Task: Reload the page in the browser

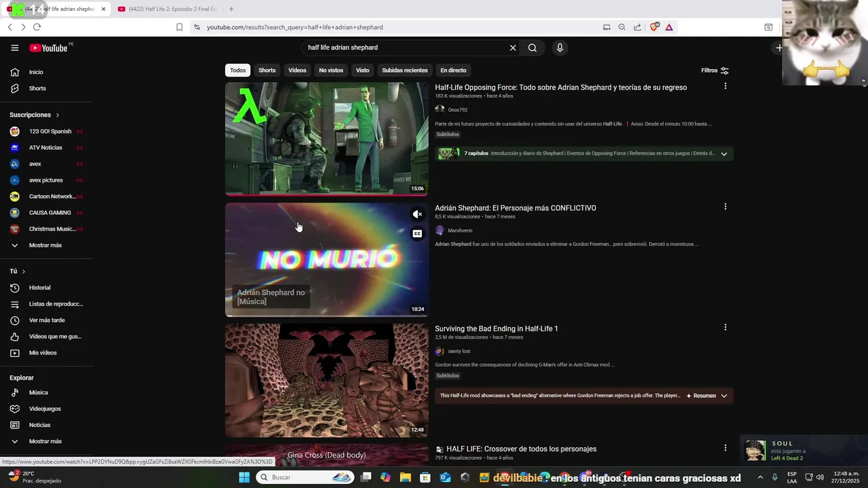Action: tap(37, 27)
